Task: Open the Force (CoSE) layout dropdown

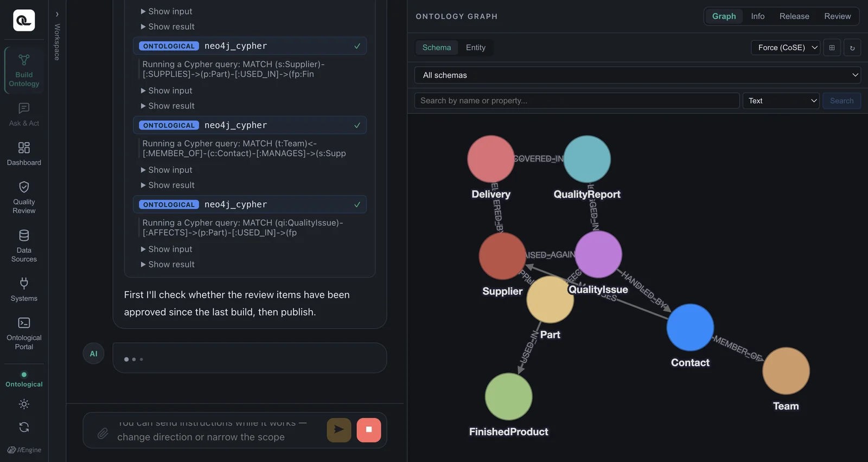Action: pos(786,48)
